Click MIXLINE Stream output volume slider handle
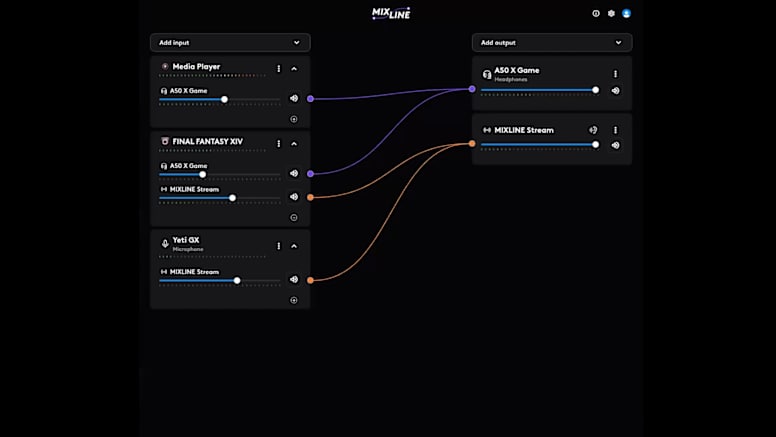The image size is (776, 437). pos(595,145)
